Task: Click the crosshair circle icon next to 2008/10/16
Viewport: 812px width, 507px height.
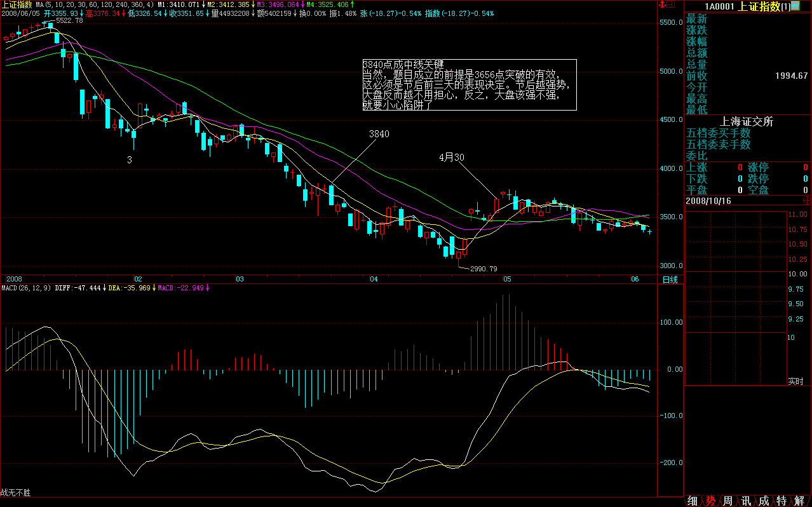Action: pyautogui.click(x=806, y=200)
